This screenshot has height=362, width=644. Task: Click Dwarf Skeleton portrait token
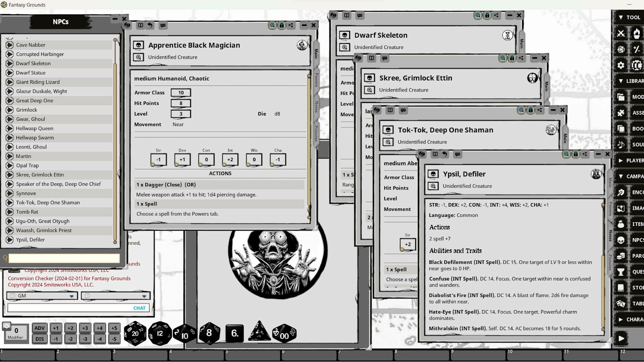pyautogui.click(x=507, y=35)
